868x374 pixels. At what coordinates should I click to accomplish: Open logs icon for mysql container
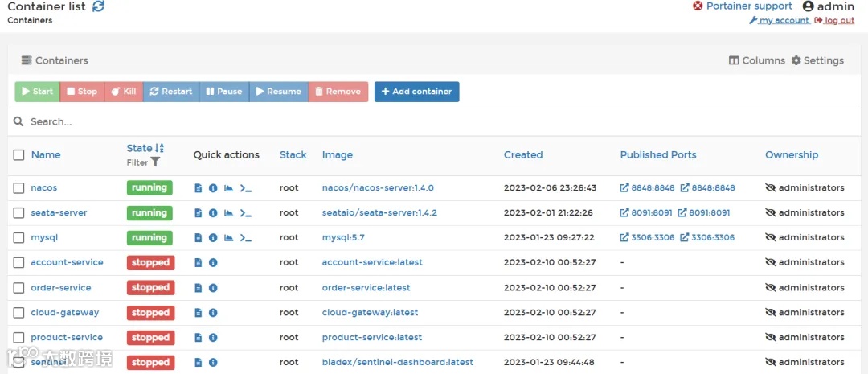coord(199,238)
